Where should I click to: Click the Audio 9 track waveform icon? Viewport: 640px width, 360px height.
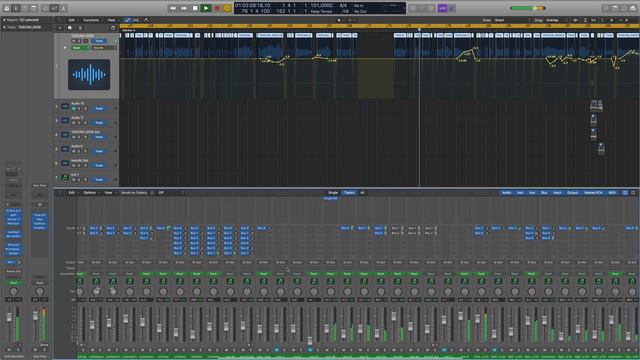(65, 149)
